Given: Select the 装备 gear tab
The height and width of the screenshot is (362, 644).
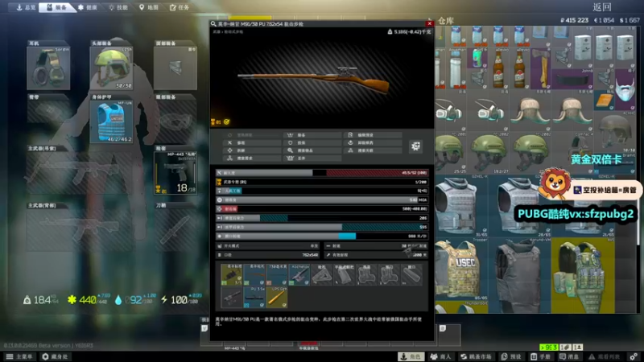Looking at the screenshot, I should click(x=56, y=7).
